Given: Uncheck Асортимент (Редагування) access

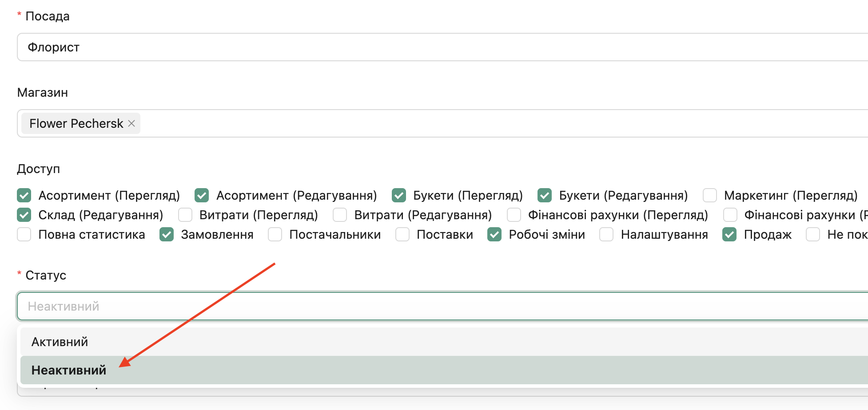Looking at the screenshot, I should (x=202, y=195).
